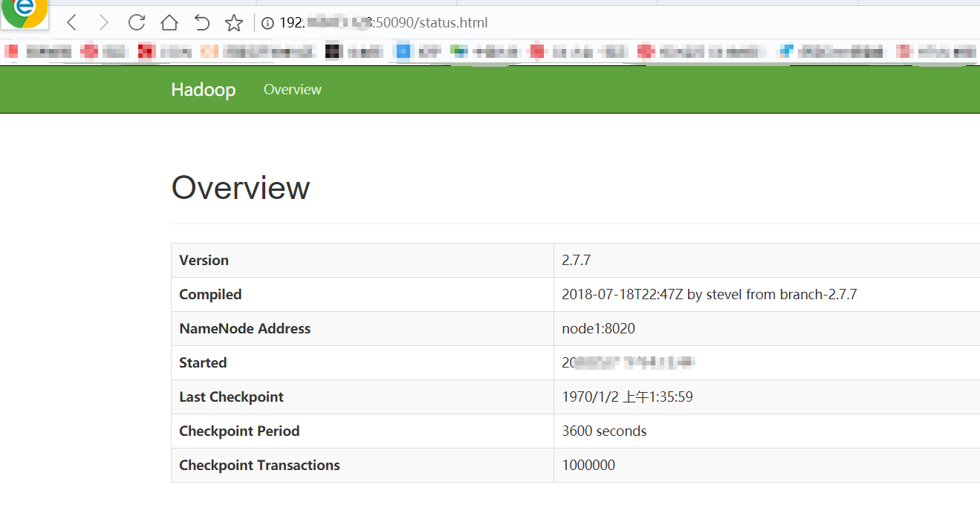
Task: Select the 3600 seconds value
Action: [x=604, y=431]
